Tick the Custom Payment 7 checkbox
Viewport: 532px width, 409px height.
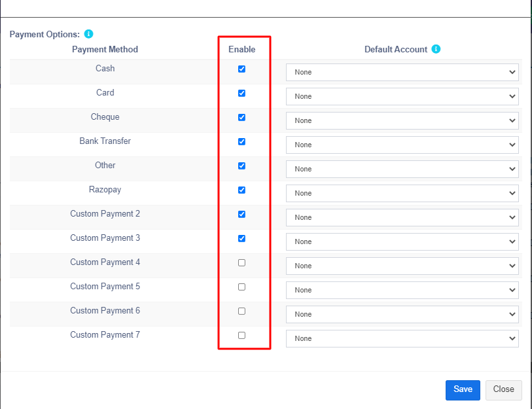click(x=241, y=335)
